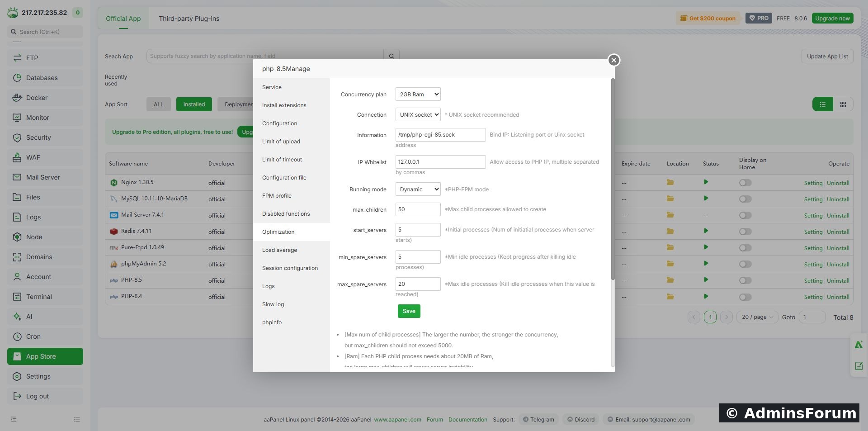868x431 pixels.
Task: Open the Disabled functions section
Action: (292, 214)
